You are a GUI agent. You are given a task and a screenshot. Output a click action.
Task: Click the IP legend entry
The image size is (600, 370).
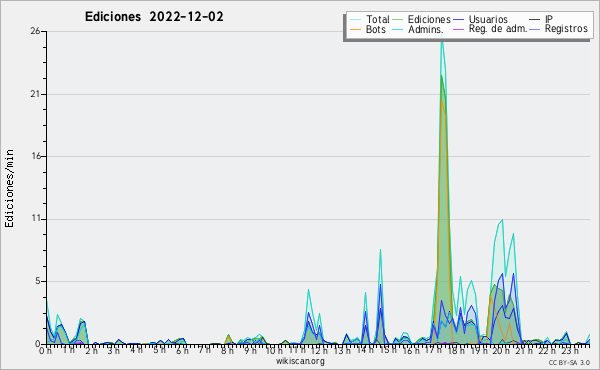541,19
